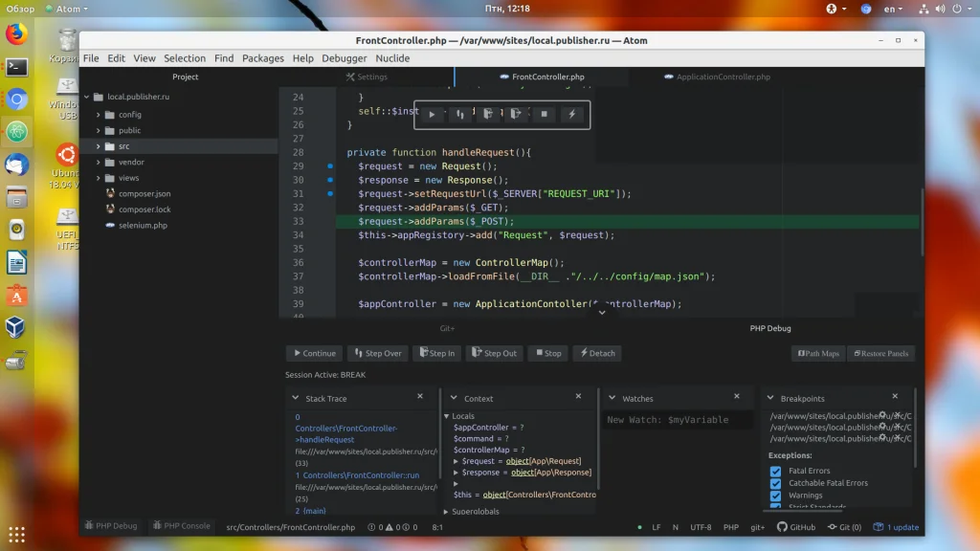Click the Restore Panels button
This screenshot has width=980, height=551.
tap(880, 353)
